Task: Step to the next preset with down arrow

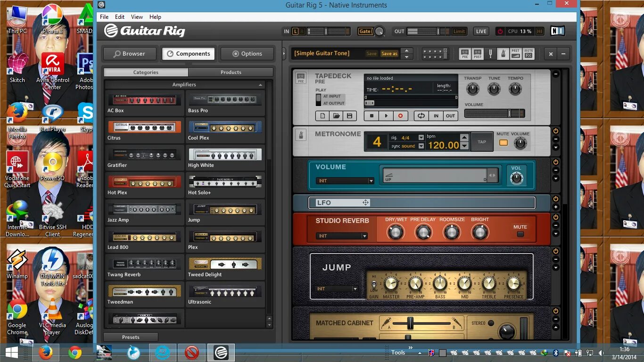Action: (407, 57)
